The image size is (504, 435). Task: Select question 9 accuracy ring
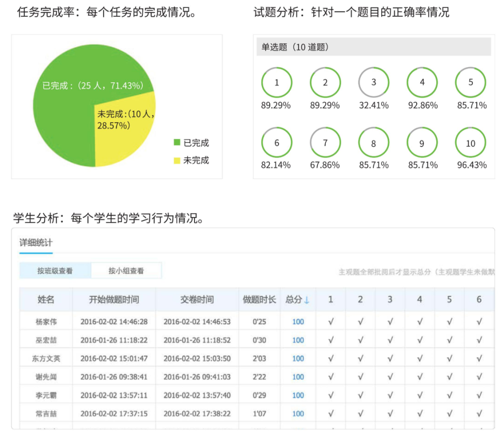tap(422, 142)
